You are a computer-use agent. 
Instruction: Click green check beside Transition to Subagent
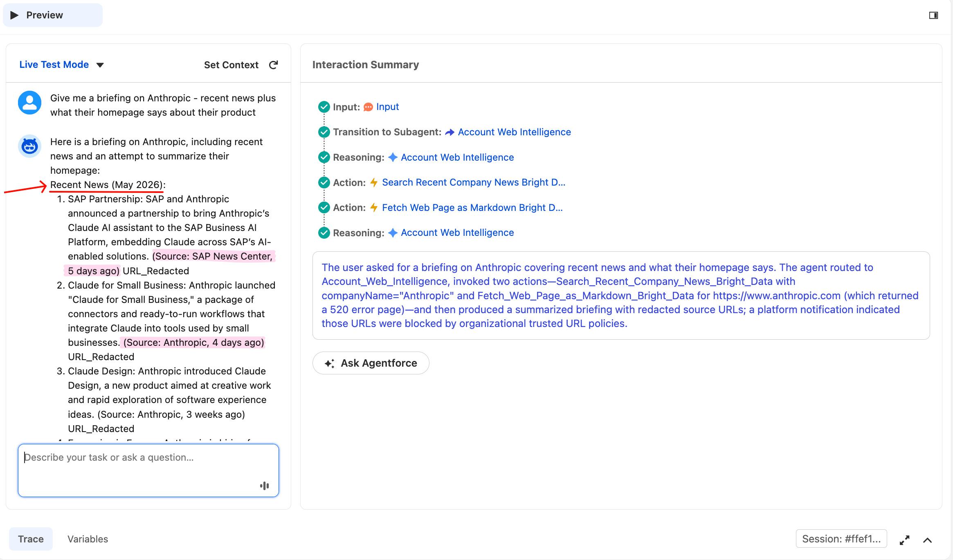324,132
